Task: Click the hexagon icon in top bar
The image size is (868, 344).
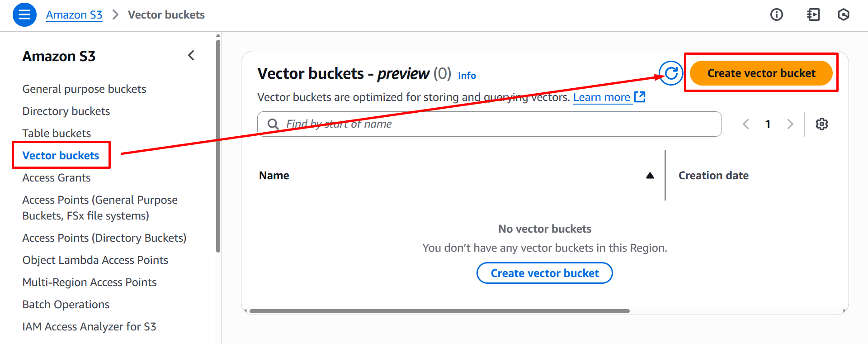Action: point(843,15)
